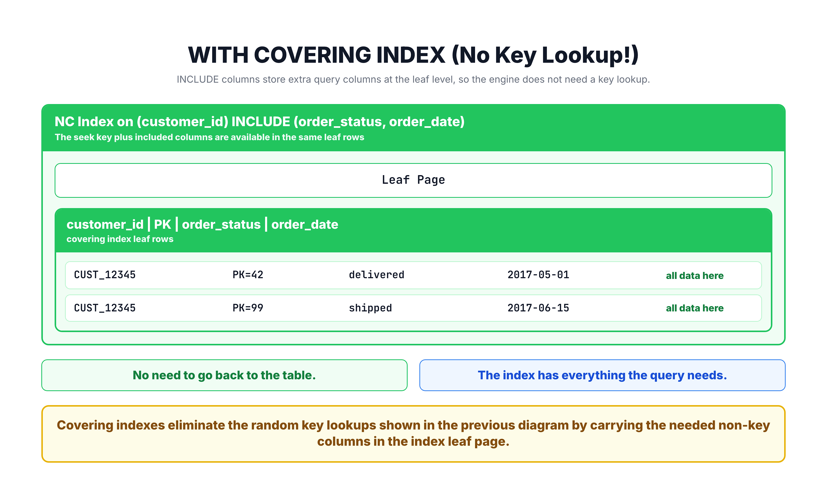827x504 pixels.
Task: Click the date '2017-05-01'
Action: click(x=538, y=275)
